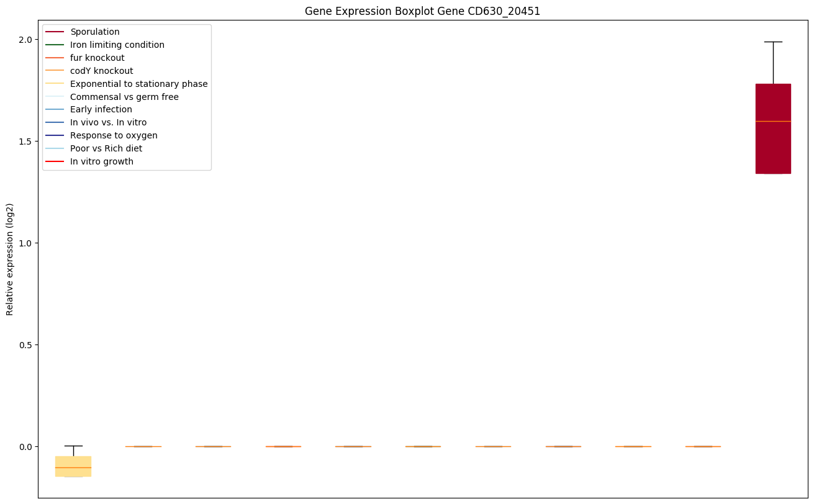
Task: Click the green line swatch for Iron limiting
Action: (55, 45)
